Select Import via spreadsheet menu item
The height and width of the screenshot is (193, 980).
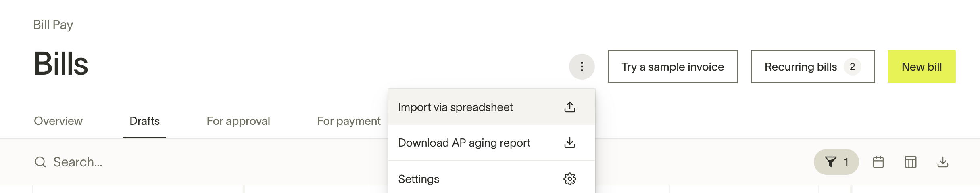[491, 107]
